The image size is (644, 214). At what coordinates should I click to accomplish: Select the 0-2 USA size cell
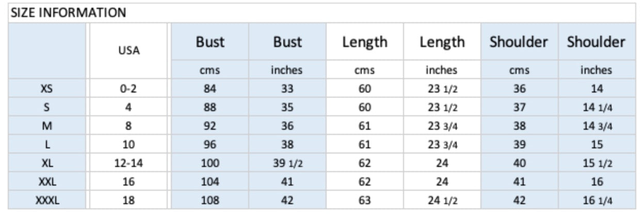pos(128,89)
